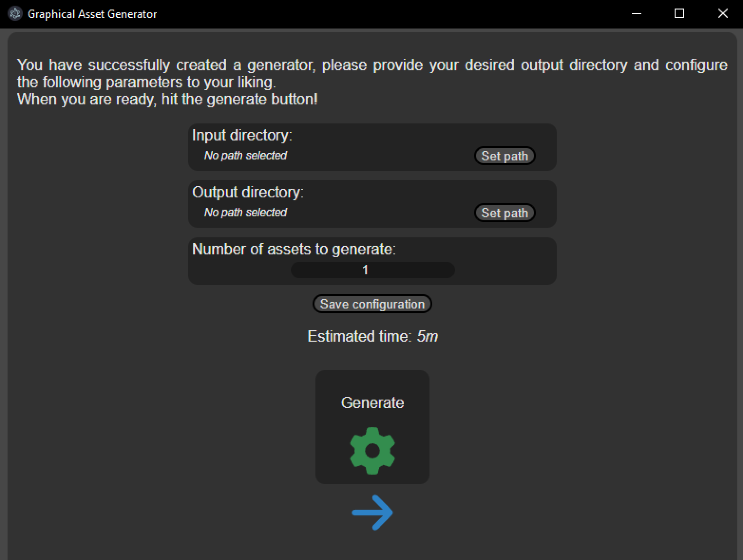Minimize the Graphical Asset Generator window
The height and width of the screenshot is (560, 743).
(x=636, y=14)
